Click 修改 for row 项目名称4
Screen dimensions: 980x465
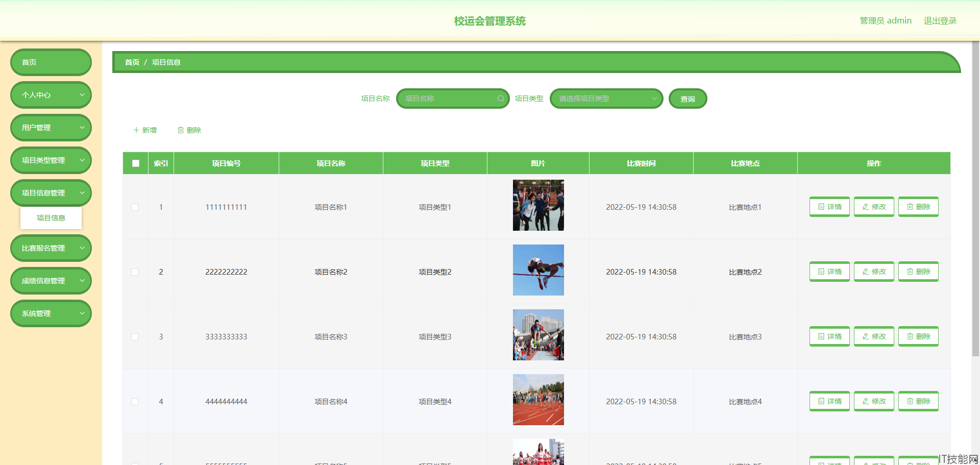pos(874,401)
